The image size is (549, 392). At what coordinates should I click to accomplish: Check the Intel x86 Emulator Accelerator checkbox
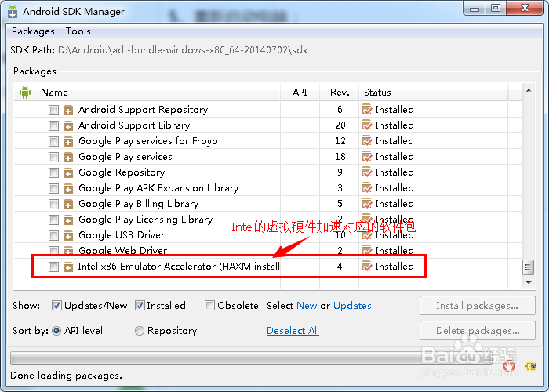click(53, 267)
